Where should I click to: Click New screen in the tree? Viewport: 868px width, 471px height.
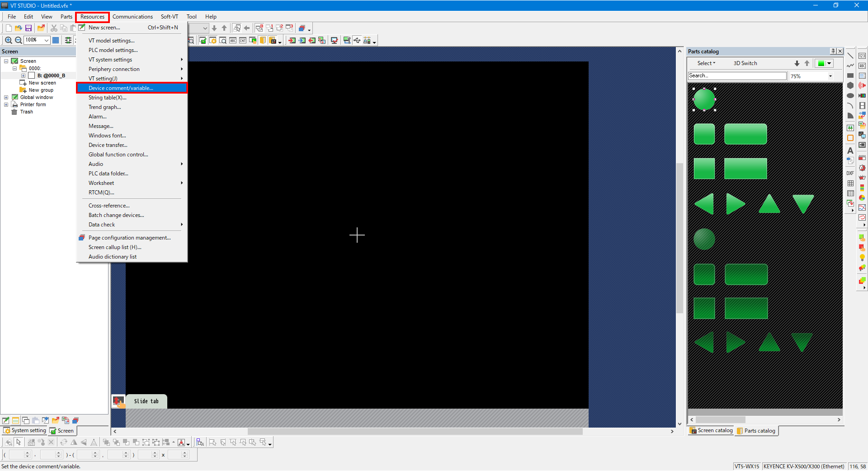pyautogui.click(x=42, y=83)
